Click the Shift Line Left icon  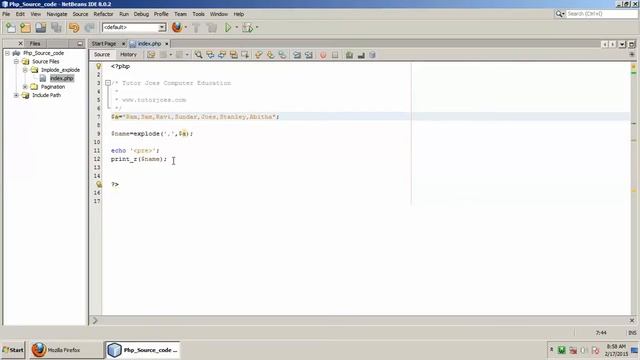click(297, 55)
